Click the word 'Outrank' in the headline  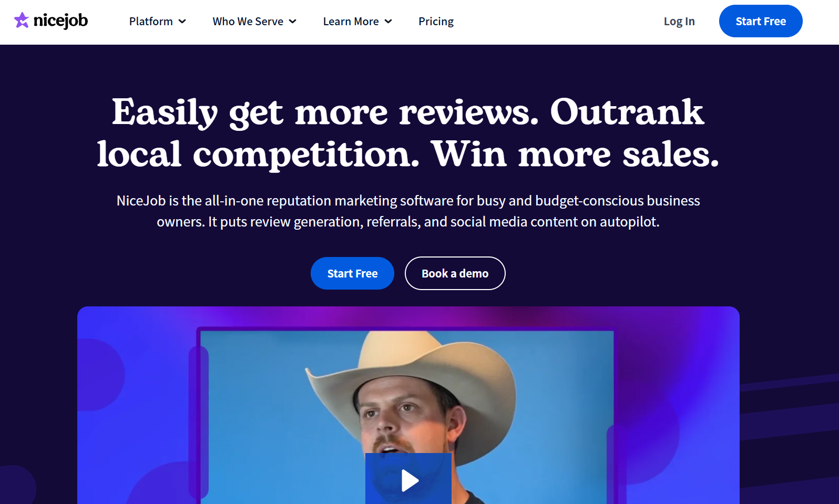[x=627, y=112]
